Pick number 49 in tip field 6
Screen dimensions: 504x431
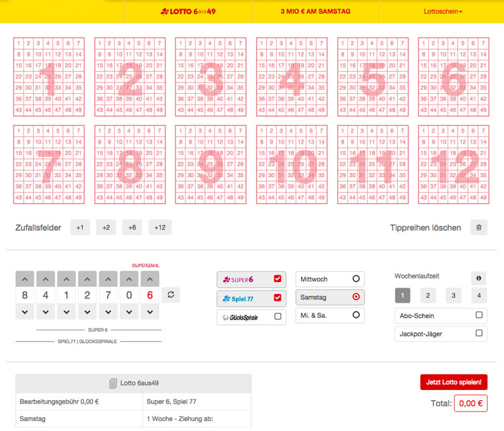(483, 110)
